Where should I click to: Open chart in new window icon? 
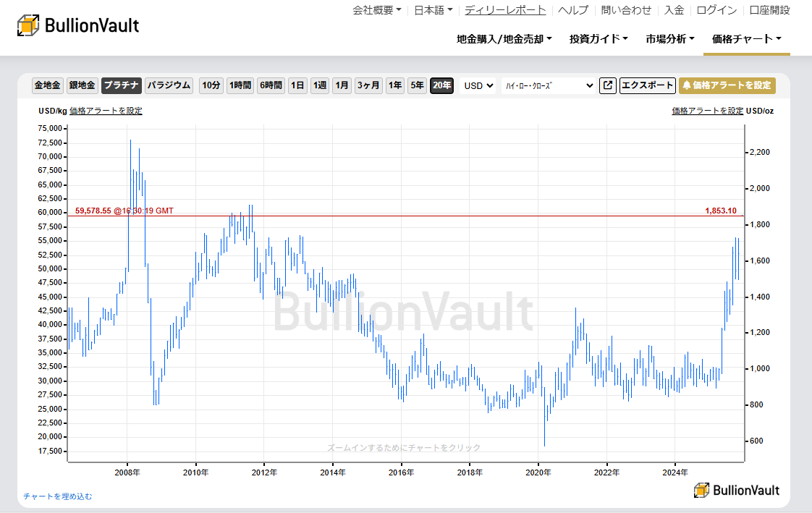pos(608,85)
